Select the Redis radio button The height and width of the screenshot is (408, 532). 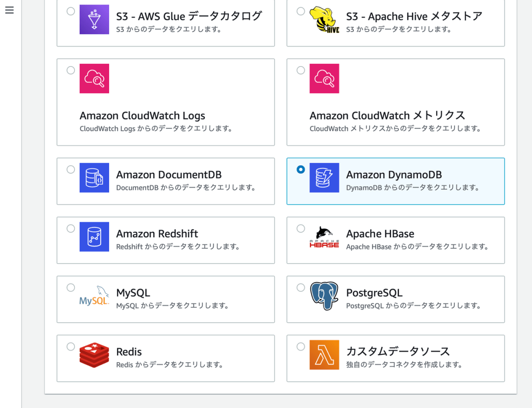tap(71, 346)
